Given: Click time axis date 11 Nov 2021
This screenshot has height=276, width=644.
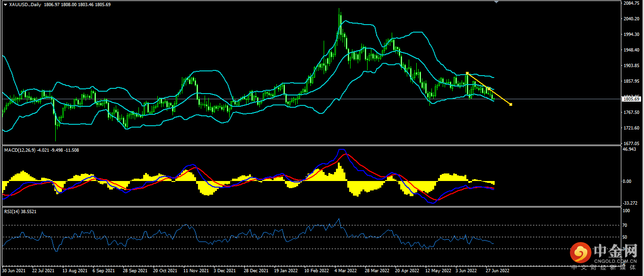Looking at the screenshot, I should point(196,271).
